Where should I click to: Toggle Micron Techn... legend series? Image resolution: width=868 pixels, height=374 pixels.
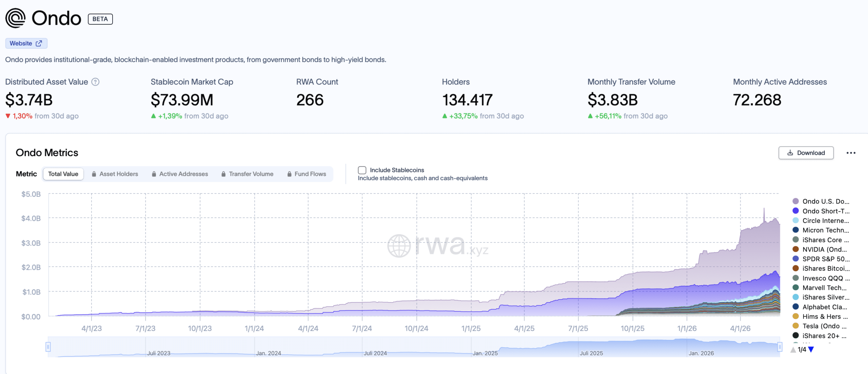[821, 230]
